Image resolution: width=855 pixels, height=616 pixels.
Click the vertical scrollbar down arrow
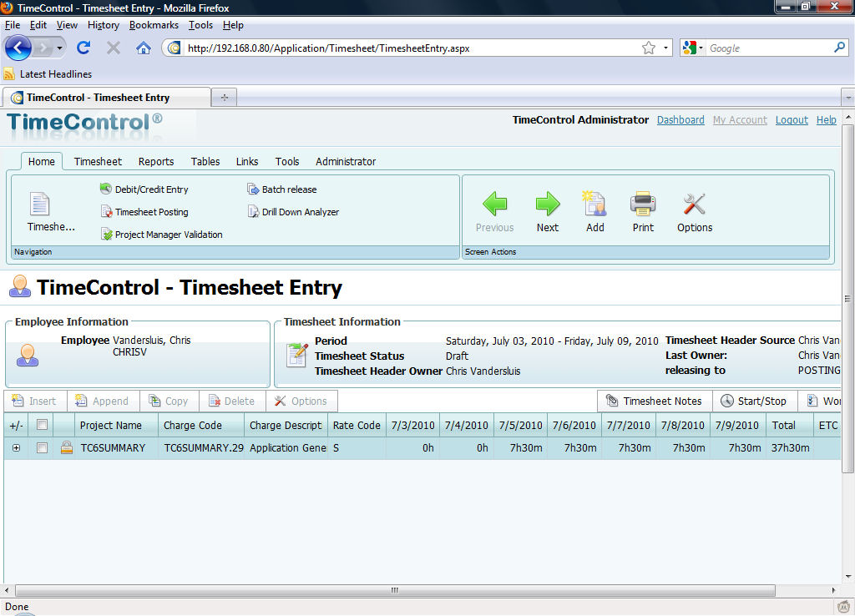pos(848,576)
